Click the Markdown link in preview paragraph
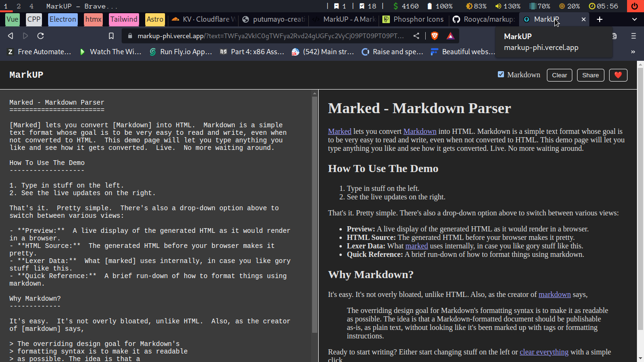Viewport: 644px width, 362px height. pos(420,132)
